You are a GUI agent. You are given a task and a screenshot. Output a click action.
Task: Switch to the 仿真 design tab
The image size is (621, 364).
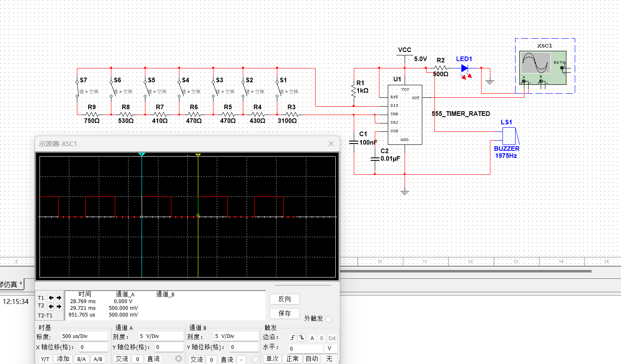coord(11,285)
